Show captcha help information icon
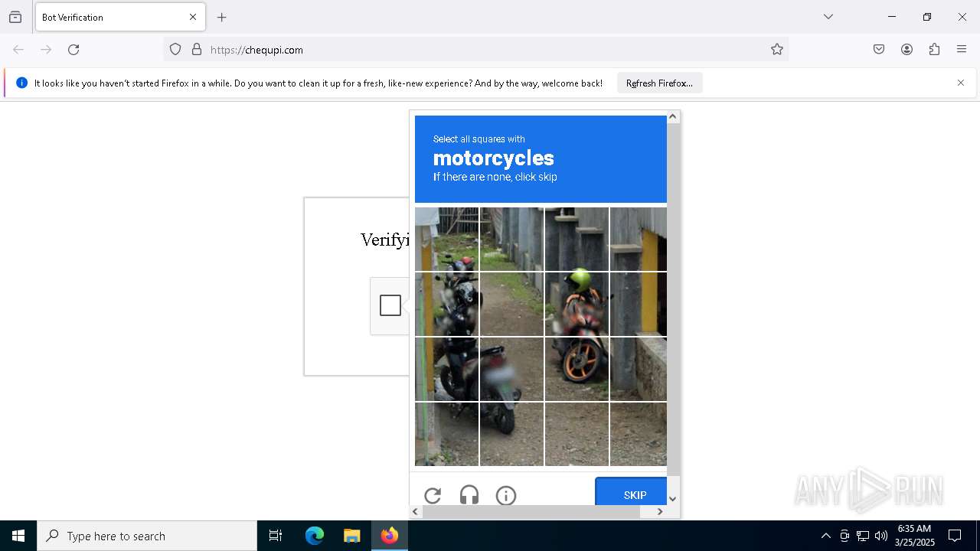 (x=506, y=495)
